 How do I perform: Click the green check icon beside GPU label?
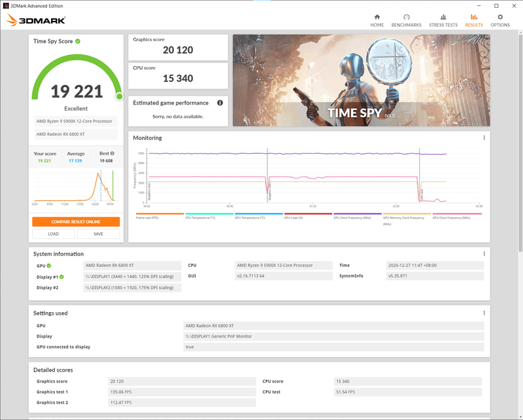pyautogui.click(x=48, y=266)
